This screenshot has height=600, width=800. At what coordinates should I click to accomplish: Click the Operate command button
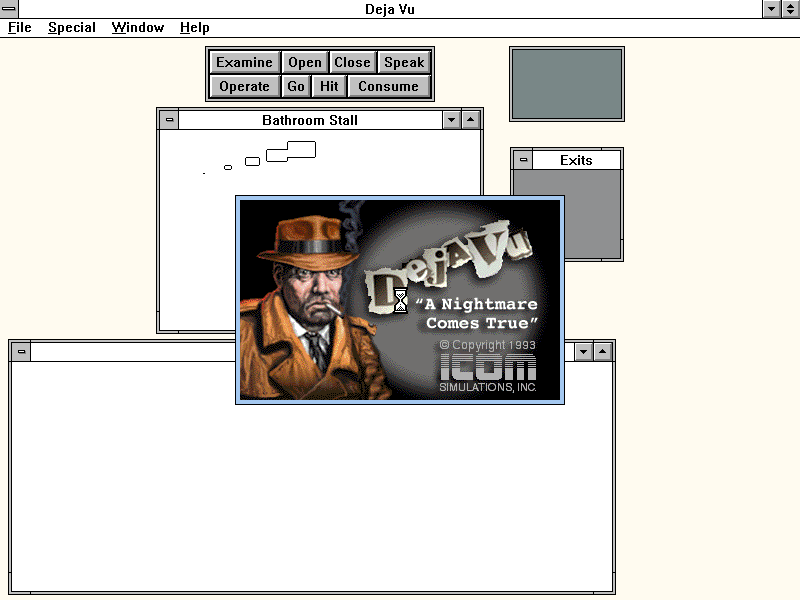244,86
